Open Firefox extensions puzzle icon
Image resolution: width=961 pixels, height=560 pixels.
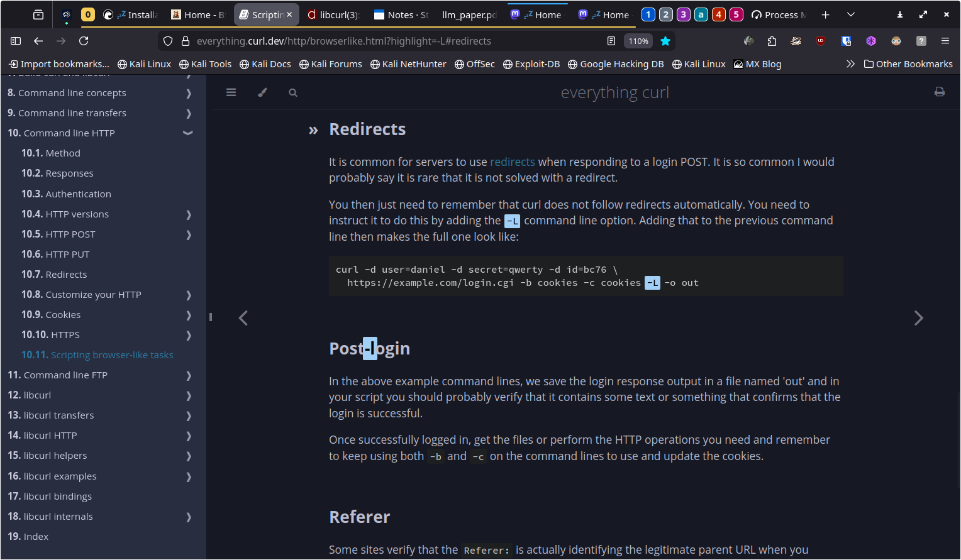(772, 41)
